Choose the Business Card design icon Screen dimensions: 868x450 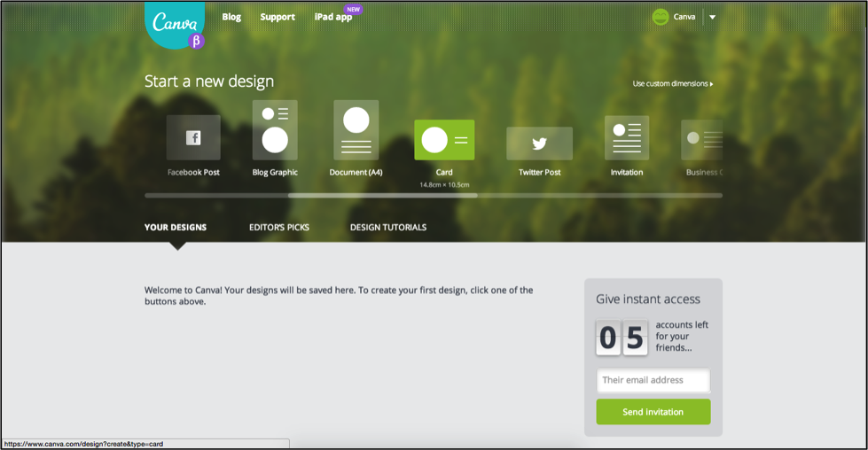pyautogui.click(x=702, y=139)
